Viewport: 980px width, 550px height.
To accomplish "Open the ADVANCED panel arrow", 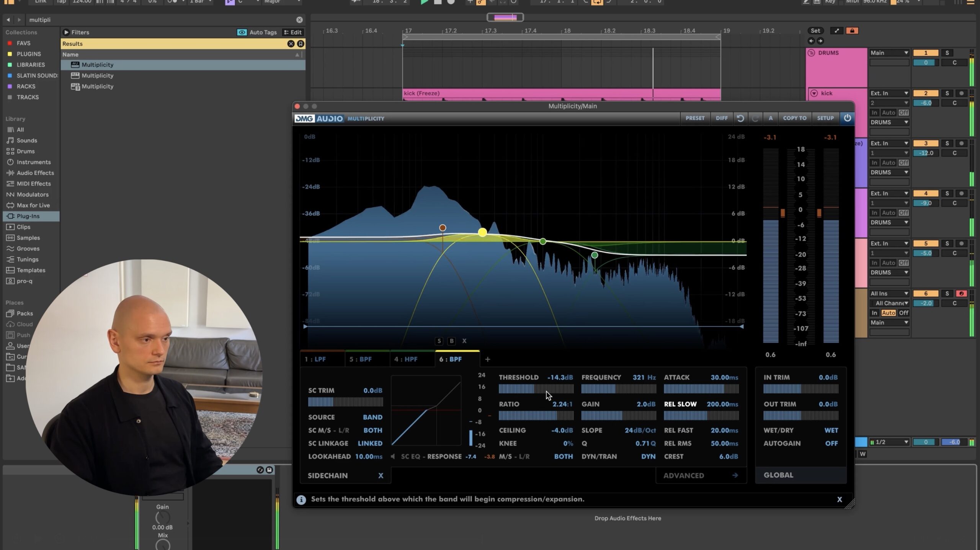I will (735, 475).
